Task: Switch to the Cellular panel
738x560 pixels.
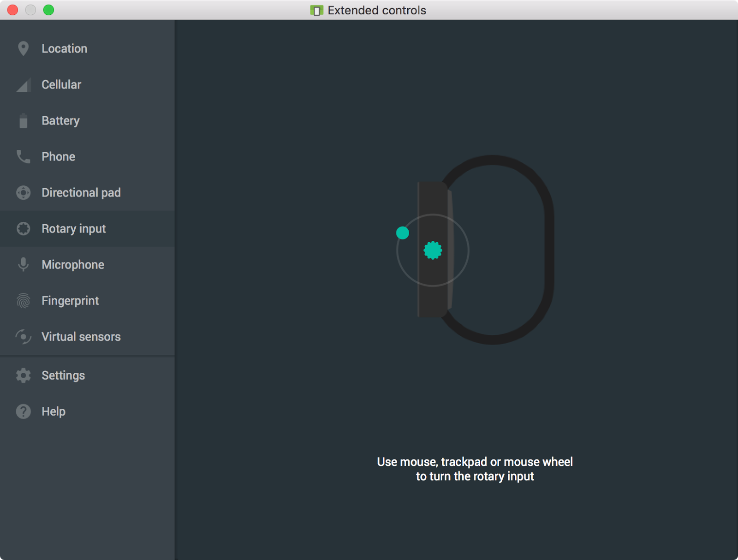Action: pos(87,84)
